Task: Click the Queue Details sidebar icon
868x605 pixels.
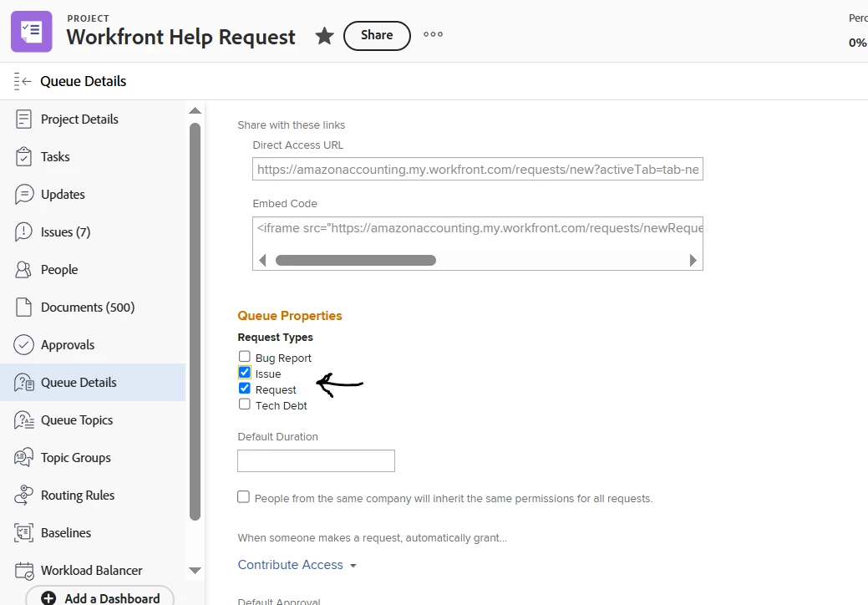Action: pos(23,383)
